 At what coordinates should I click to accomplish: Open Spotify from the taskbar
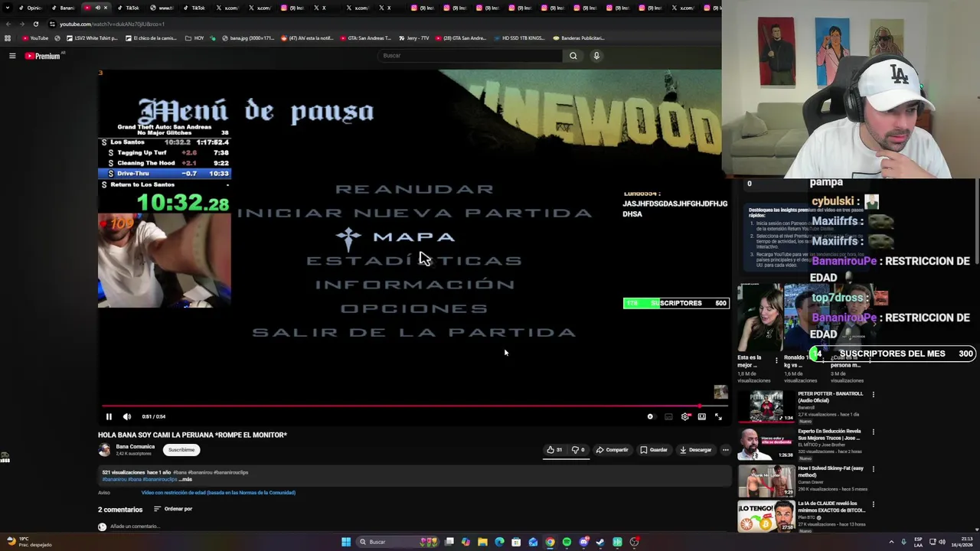pyautogui.click(x=567, y=542)
